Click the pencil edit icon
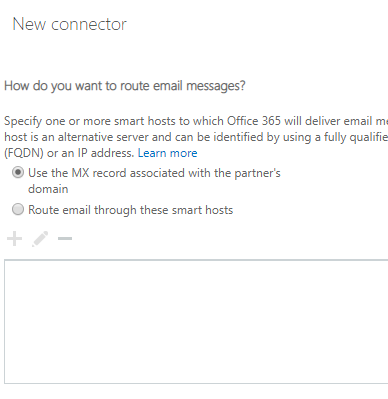Viewport: 388px width, 399px height. click(x=40, y=239)
